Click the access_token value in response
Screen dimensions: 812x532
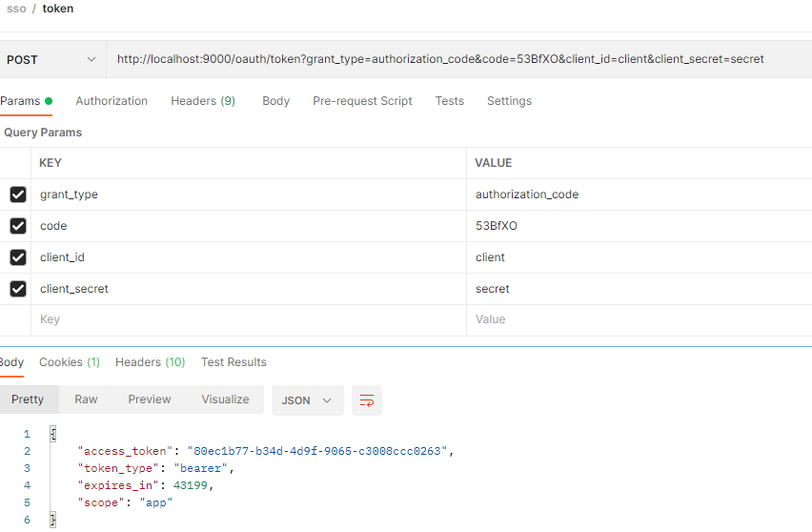pos(317,451)
